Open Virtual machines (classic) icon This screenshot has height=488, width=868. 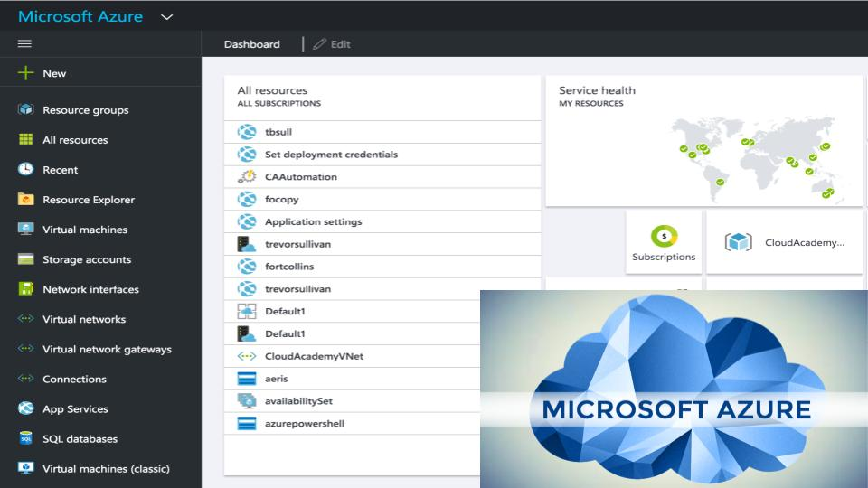[25, 468]
